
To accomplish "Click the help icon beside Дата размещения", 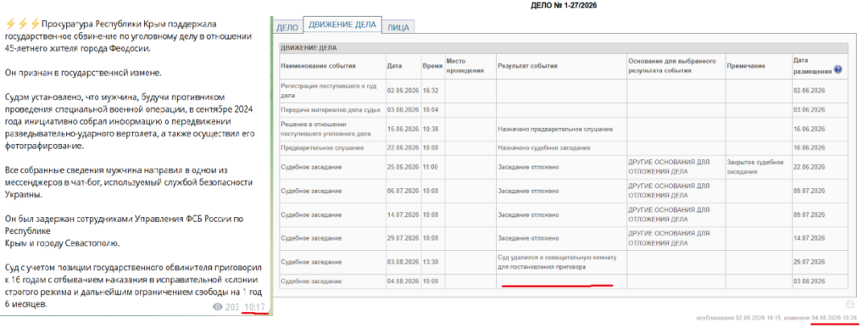I will pyautogui.click(x=837, y=69).
